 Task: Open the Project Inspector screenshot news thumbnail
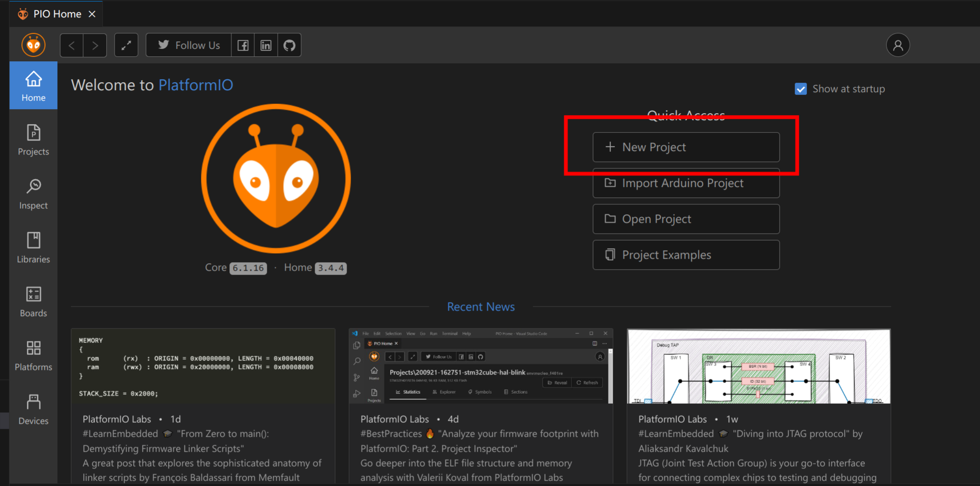[481, 366]
